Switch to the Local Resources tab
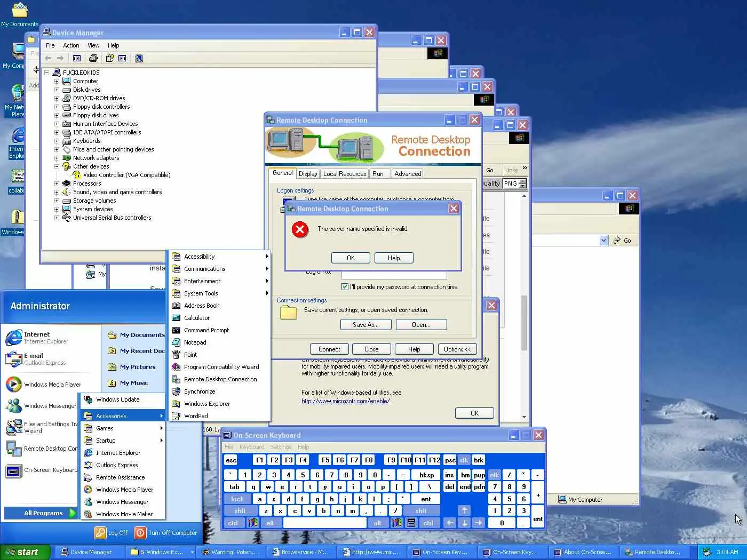 (x=345, y=174)
